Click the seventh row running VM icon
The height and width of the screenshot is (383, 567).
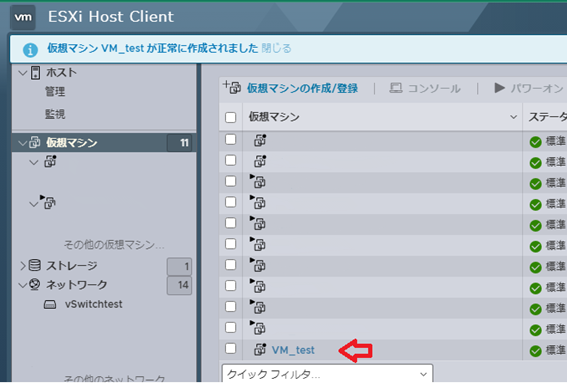[258, 265]
